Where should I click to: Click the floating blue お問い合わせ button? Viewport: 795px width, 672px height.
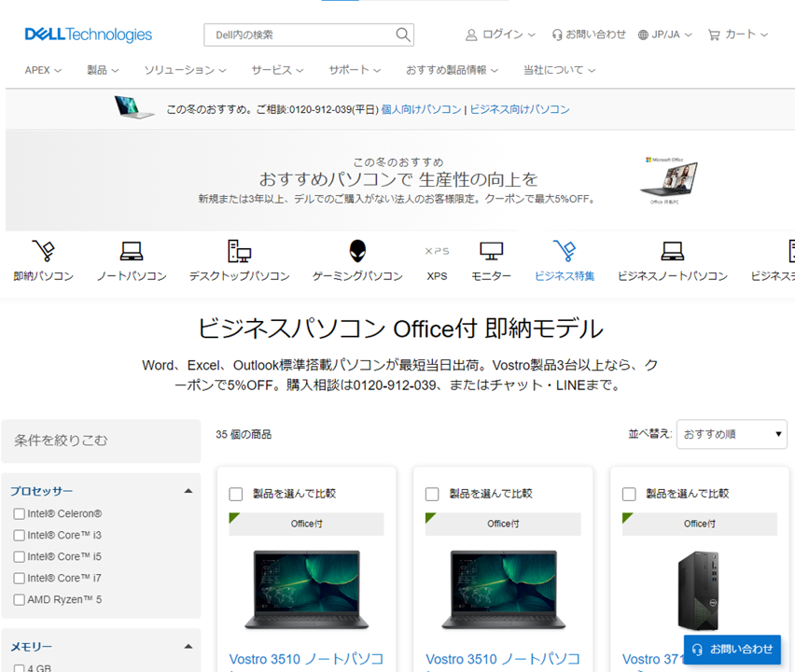(732, 650)
